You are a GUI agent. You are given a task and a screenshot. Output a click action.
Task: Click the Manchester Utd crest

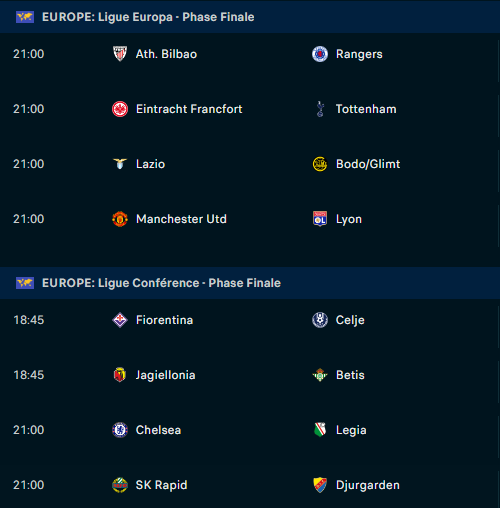point(120,219)
